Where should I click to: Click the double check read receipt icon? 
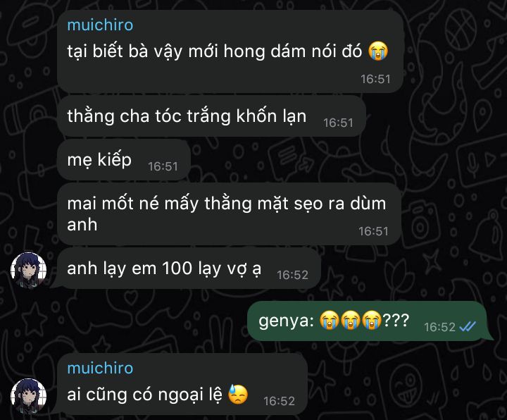point(468,327)
